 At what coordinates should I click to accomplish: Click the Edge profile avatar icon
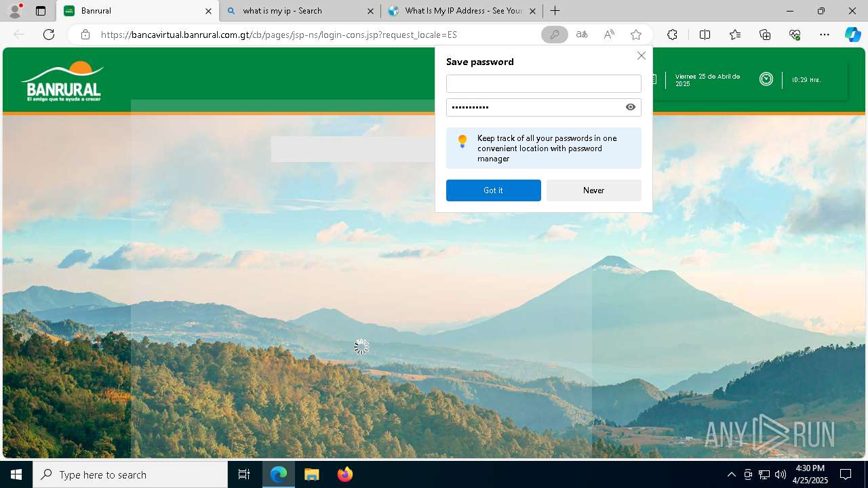[14, 11]
